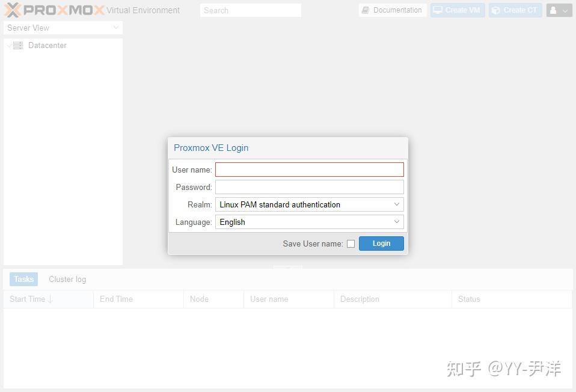576x392 pixels.
Task: Click the Create VM monitor icon
Action: [438, 10]
